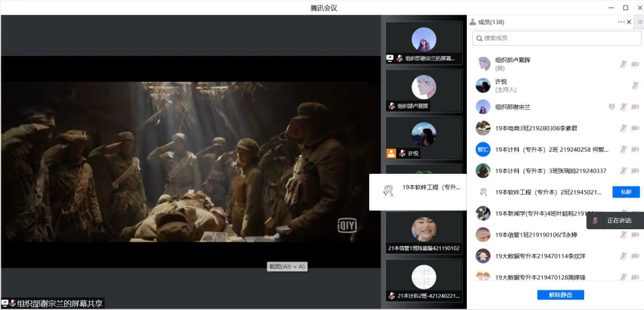Click the 组织部谢宗兰的屏幕共享 label at bottom left
The height and width of the screenshot is (310, 644).
click(x=53, y=303)
